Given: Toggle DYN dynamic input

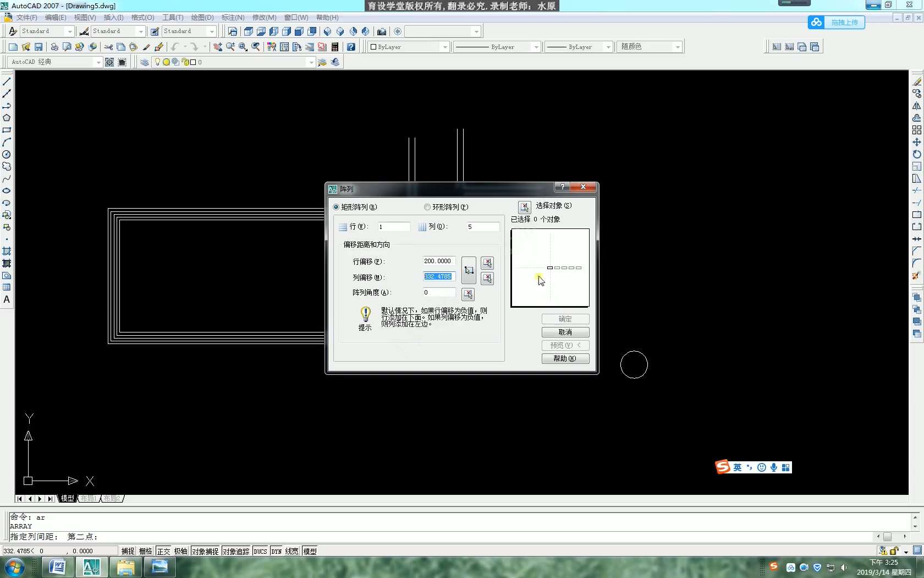Looking at the screenshot, I should click(x=276, y=551).
